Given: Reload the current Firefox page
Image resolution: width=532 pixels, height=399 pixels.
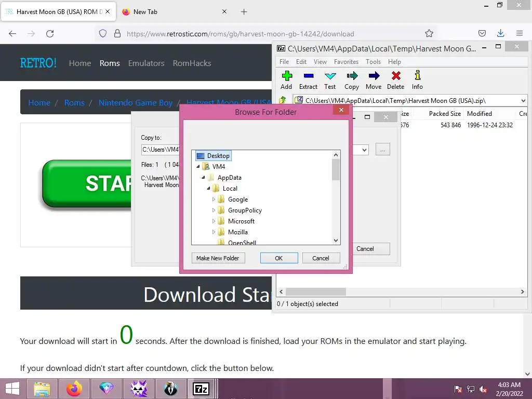Looking at the screenshot, I should click(x=50, y=34).
